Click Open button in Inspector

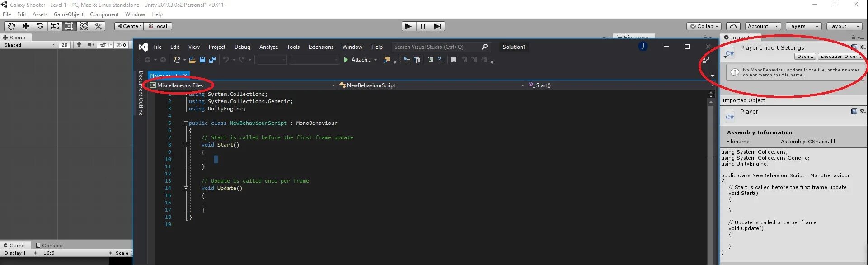point(805,57)
